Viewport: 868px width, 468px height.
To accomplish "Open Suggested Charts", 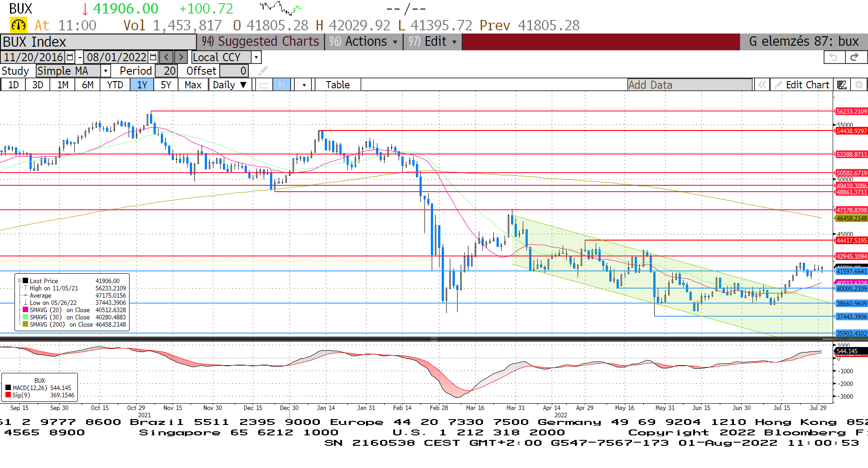I will point(260,42).
